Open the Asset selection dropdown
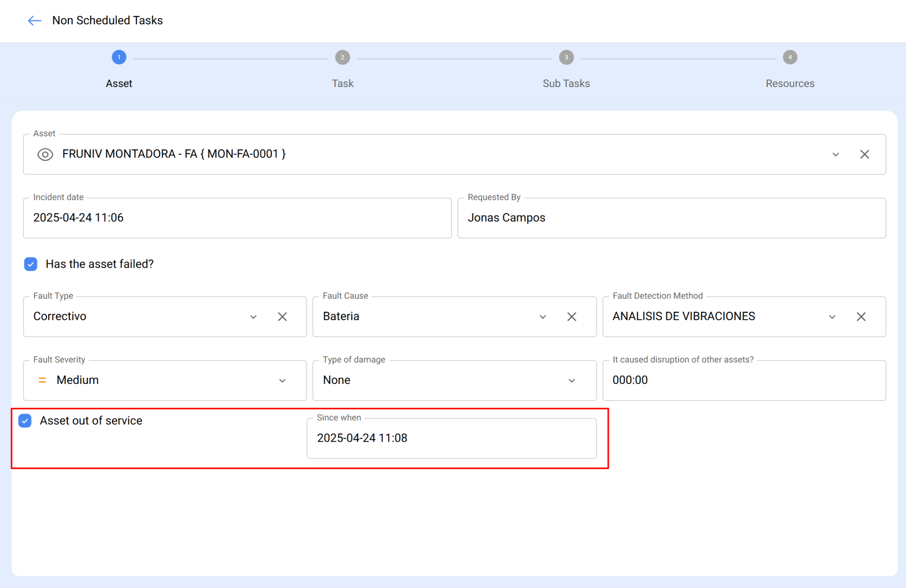This screenshot has width=906, height=588. point(836,154)
